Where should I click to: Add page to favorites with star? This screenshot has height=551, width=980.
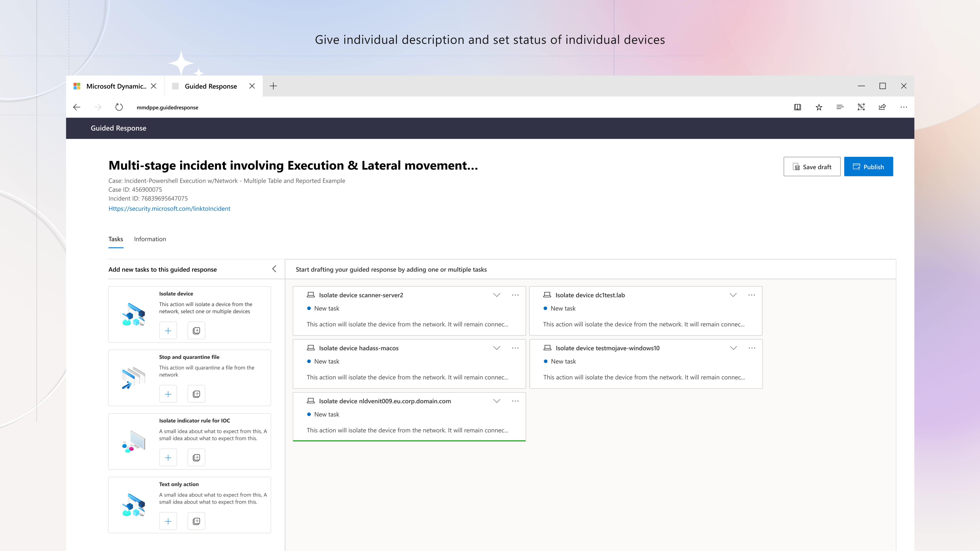tap(819, 107)
